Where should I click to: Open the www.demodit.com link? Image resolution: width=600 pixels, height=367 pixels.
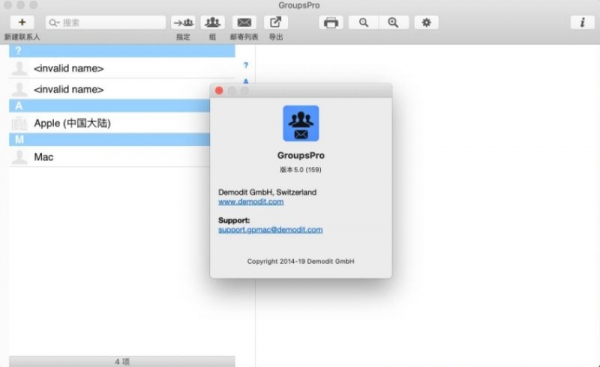[x=251, y=202]
